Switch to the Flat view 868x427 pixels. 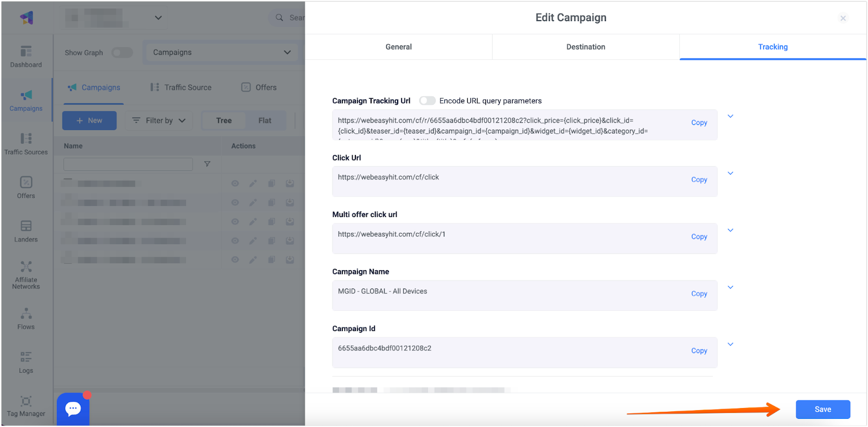pyautogui.click(x=265, y=120)
